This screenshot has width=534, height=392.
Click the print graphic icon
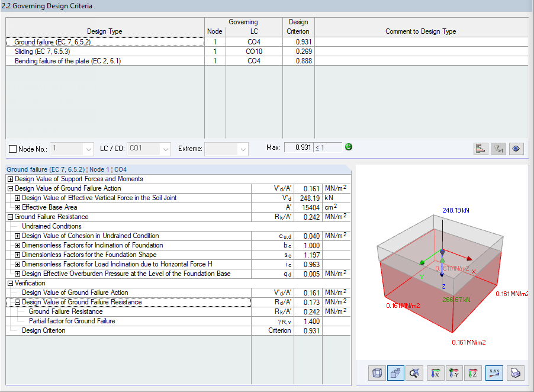click(515, 373)
